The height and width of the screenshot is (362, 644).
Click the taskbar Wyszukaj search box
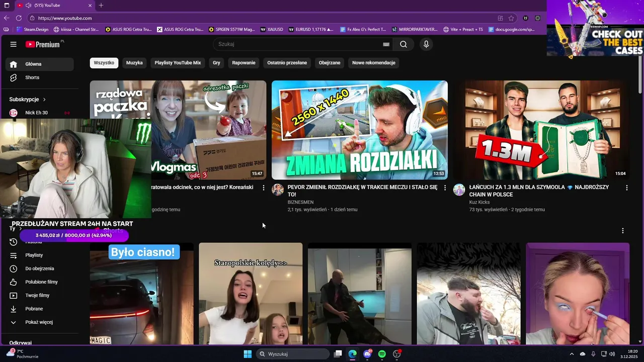tap(293, 354)
